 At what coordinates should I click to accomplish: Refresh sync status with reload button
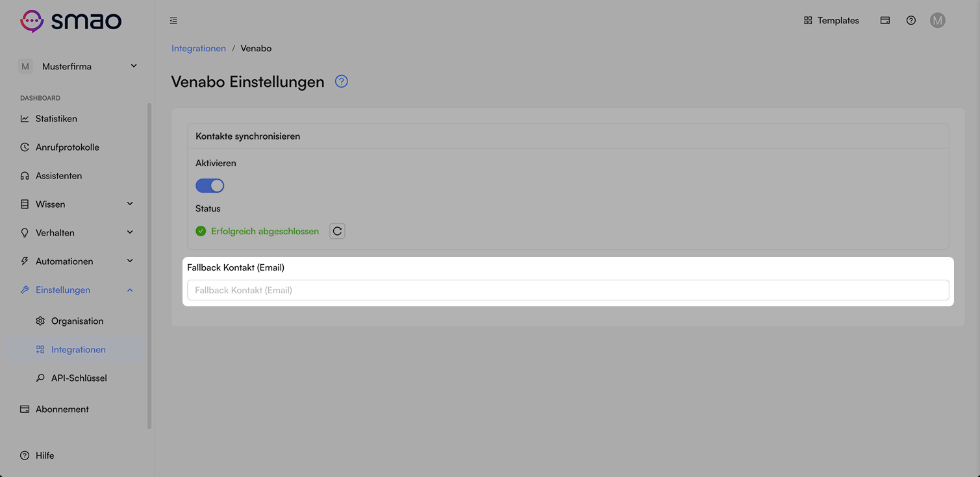(x=337, y=231)
